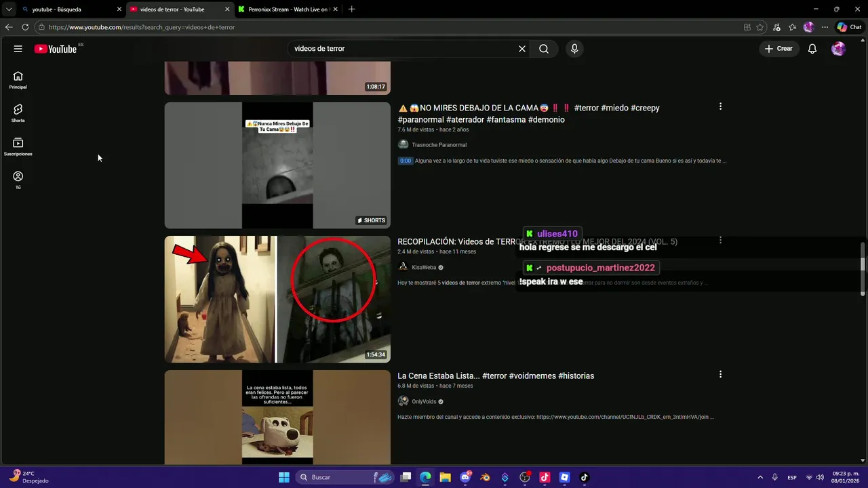Viewport: 868px width, 488px height.
Task: Close the youtube - Búsqueda tab
Action: pos(119,9)
